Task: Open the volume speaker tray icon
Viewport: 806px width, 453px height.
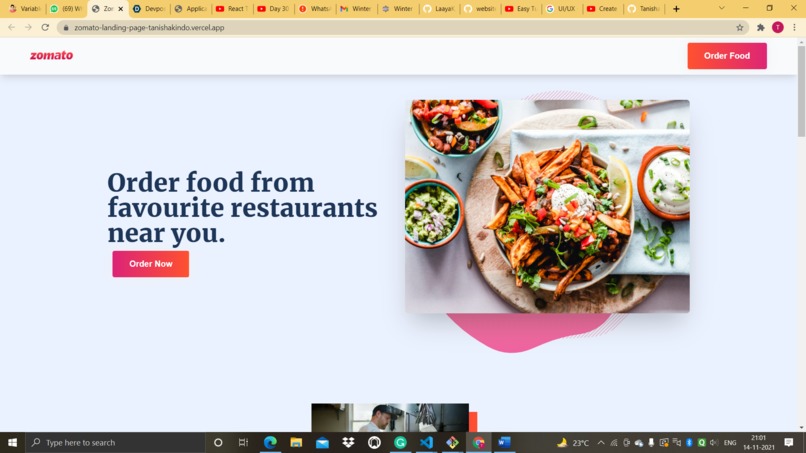Action: pyautogui.click(x=714, y=442)
